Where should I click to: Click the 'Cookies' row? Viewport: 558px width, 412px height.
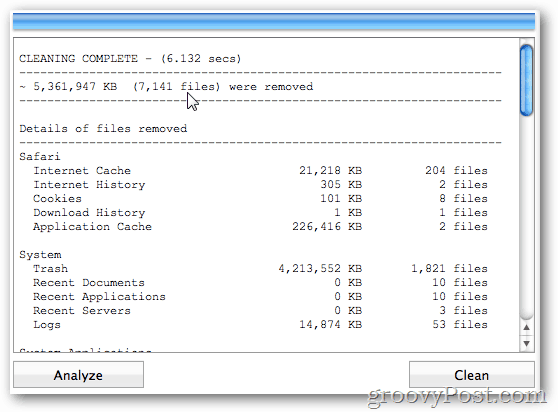(x=260, y=198)
